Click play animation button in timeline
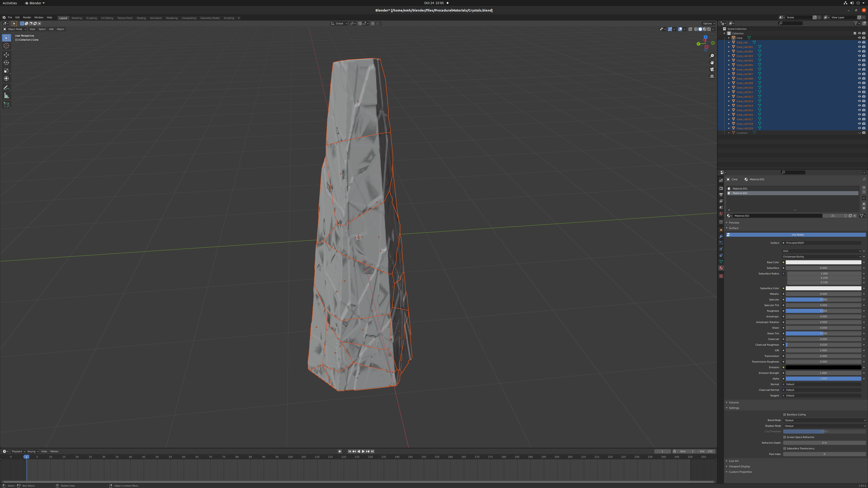Viewport: 868px width, 488px height. [x=363, y=451]
